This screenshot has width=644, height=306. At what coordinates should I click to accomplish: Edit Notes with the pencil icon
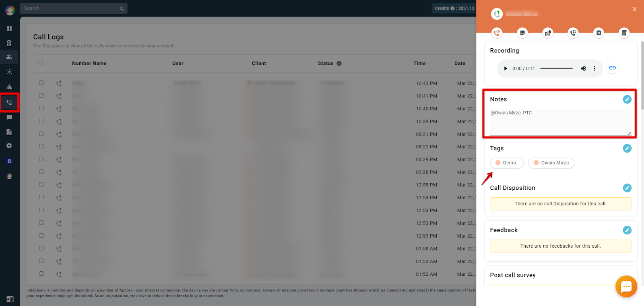tap(627, 99)
